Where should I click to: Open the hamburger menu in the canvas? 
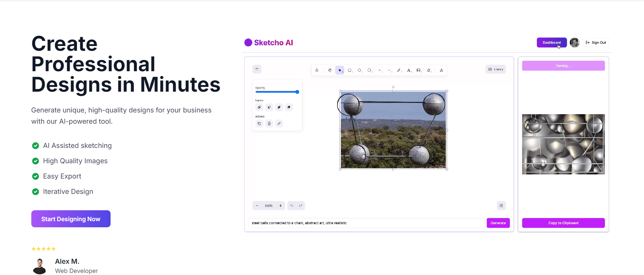pyautogui.click(x=257, y=69)
